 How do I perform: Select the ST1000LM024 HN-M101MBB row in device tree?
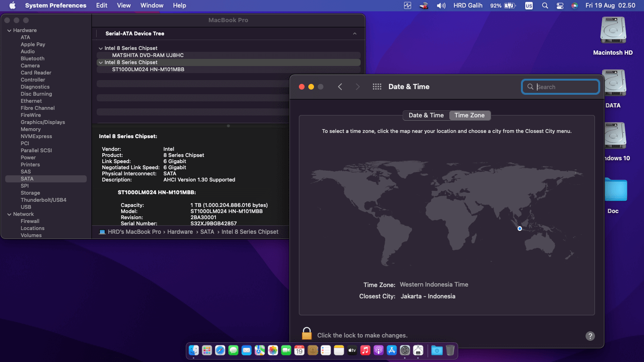point(229,69)
